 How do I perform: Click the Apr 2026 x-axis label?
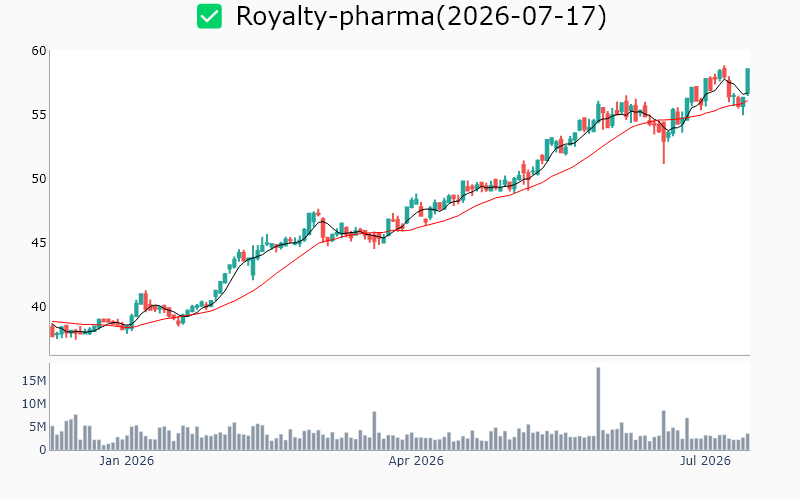pos(416,461)
